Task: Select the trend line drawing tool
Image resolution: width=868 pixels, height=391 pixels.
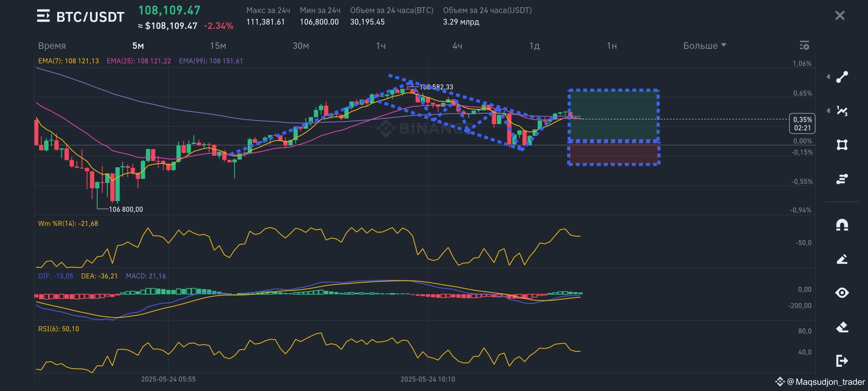Action: (842, 77)
